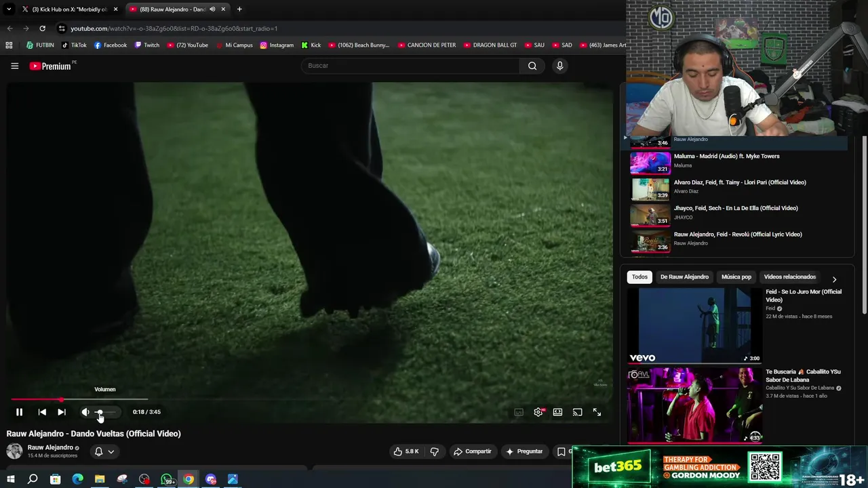Open File Explorer from the taskbar
This screenshot has width=868, height=488.
click(x=100, y=479)
